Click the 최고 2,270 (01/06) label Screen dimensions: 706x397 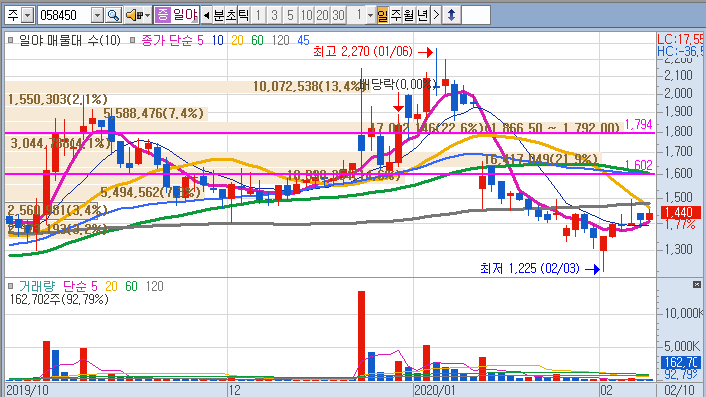pos(362,51)
